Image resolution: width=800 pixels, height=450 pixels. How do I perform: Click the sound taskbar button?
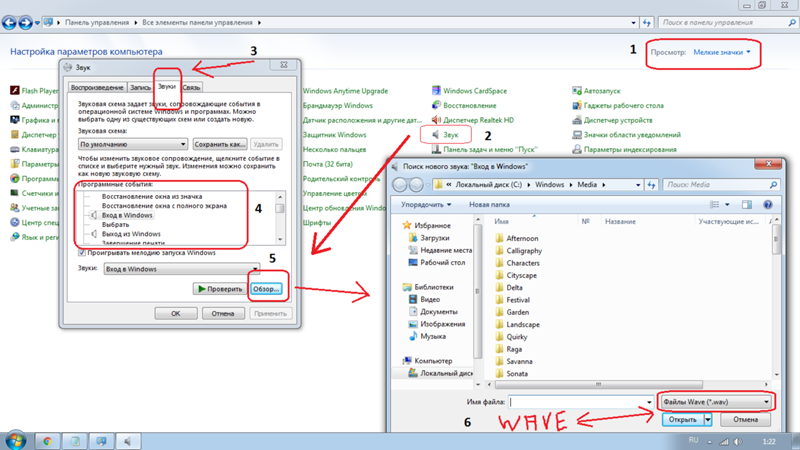[128, 441]
